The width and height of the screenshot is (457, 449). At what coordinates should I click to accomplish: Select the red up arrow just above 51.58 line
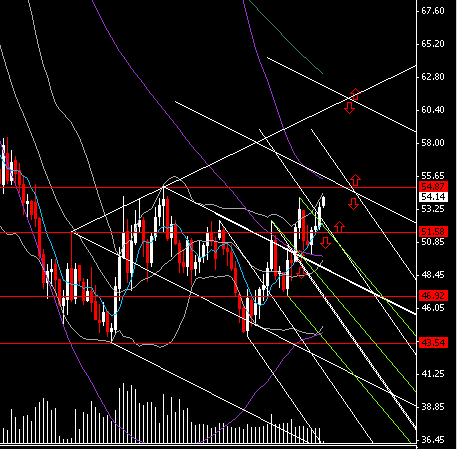tap(339, 227)
